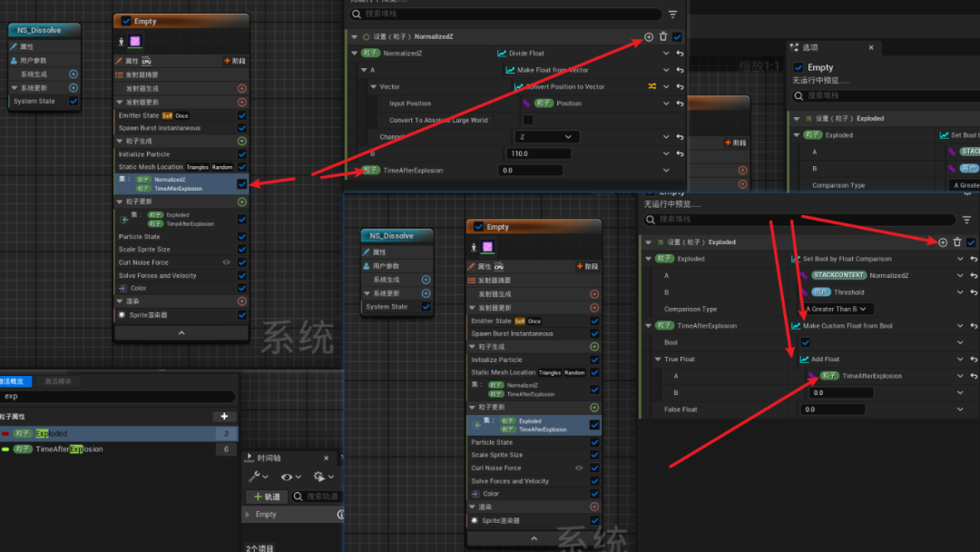Collapse the True Float expander
This screenshot has width=980, height=552.
click(658, 360)
